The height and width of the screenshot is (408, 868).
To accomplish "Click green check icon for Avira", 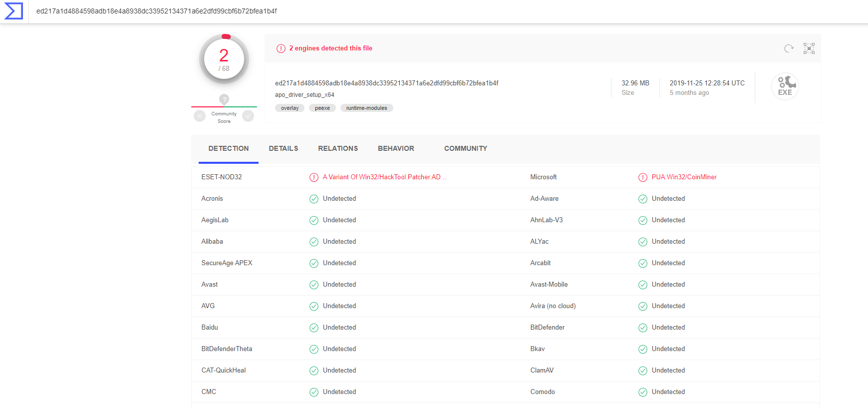I will [x=643, y=306].
